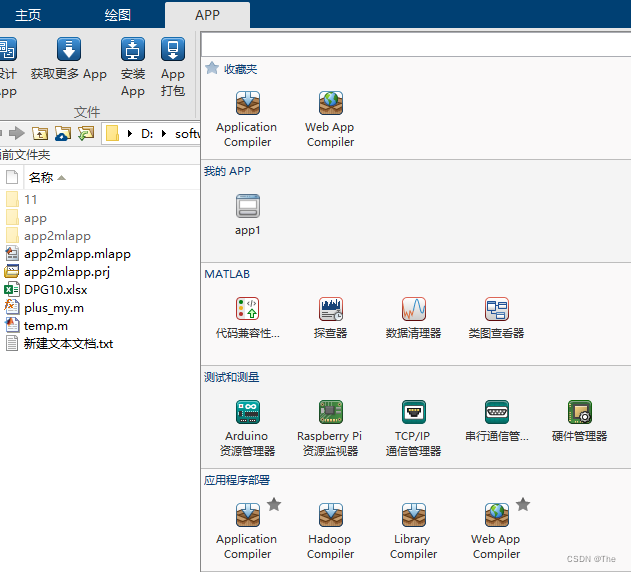The height and width of the screenshot is (572, 631).
Task: Open the Profiler (探查器) app
Action: pos(330,318)
